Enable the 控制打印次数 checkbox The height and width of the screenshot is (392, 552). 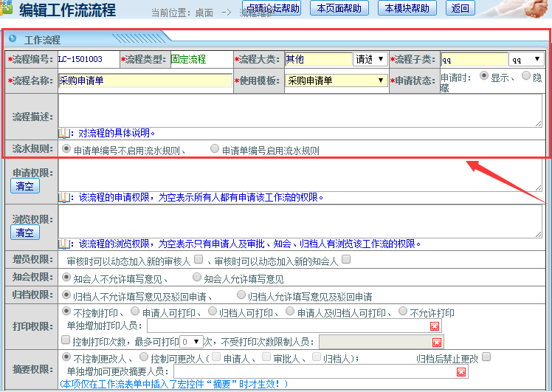coord(66,341)
